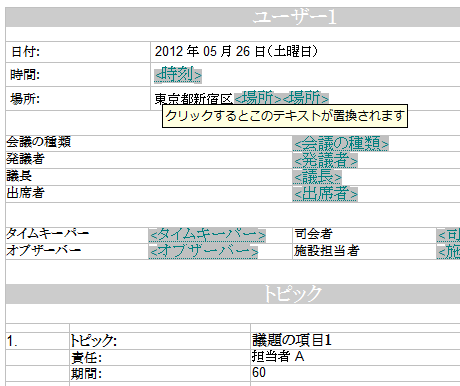
Task: Click the ユーザー1 heading
Action: (295, 17)
